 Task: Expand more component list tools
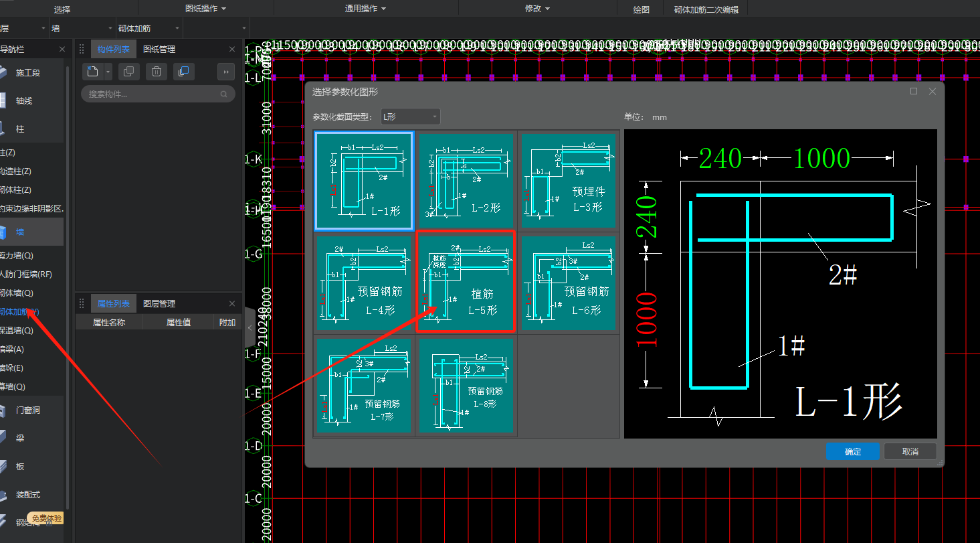click(x=226, y=72)
